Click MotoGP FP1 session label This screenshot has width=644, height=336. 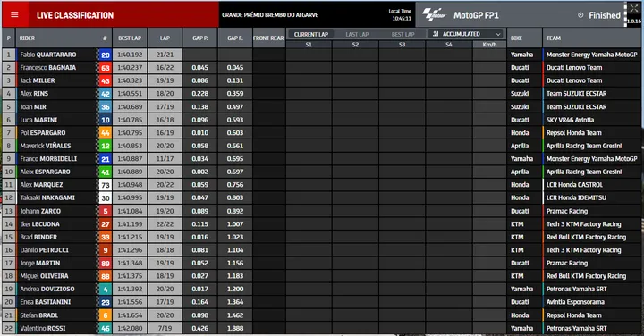[x=476, y=15]
